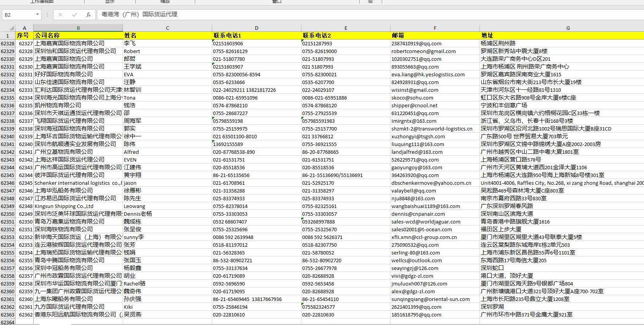Open the Name Box dropdown arrow

point(37,15)
